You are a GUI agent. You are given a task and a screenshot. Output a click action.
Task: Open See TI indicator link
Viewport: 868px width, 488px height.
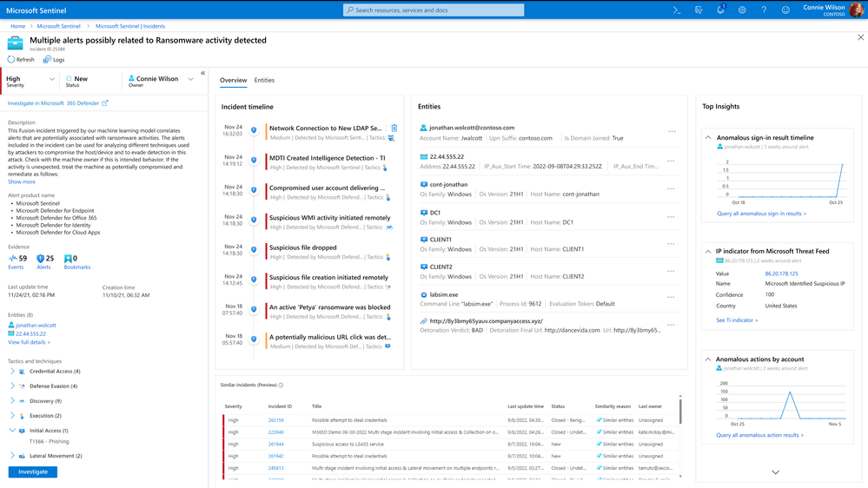coord(737,320)
